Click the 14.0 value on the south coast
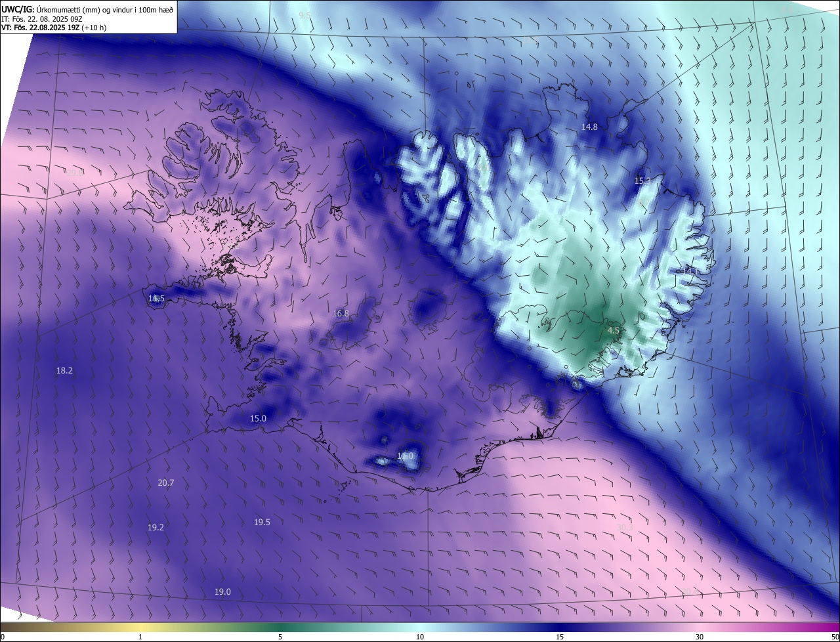840x642 pixels. [x=406, y=456]
